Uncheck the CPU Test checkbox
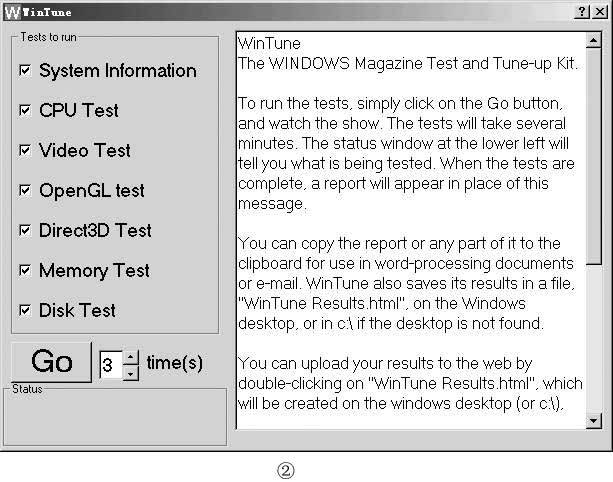 (x=25, y=111)
